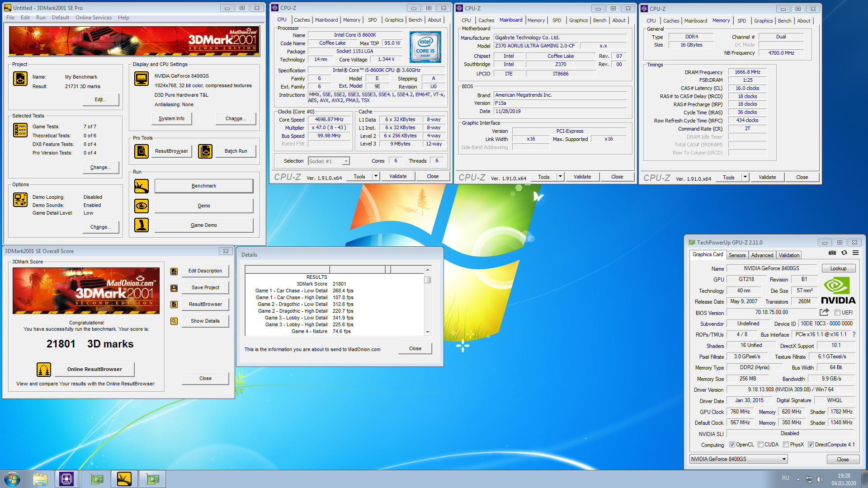Viewport: 868px width, 488px height.
Task: Click the Online ResultBrowser button
Action: click(x=94, y=370)
